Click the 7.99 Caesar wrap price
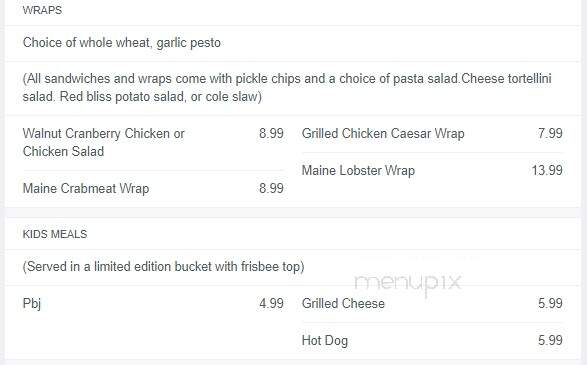The height and width of the screenshot is (365, 587). pos(550,133)
